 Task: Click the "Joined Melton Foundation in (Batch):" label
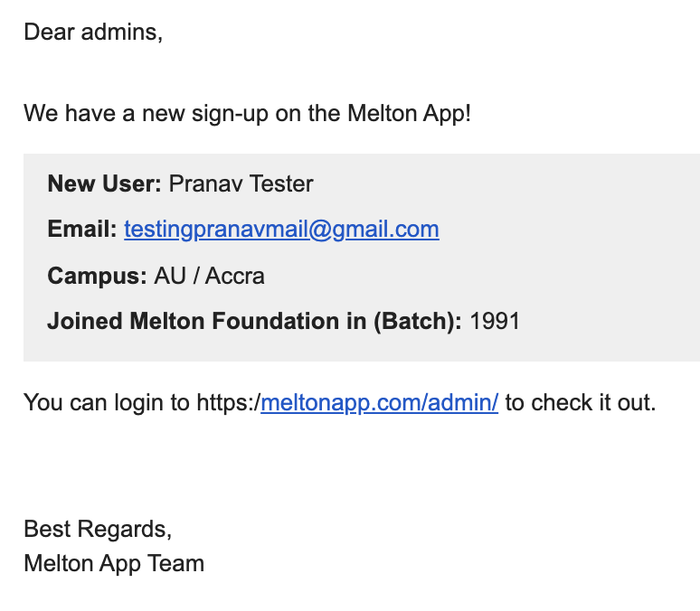pyautogui.click(x=255, y=321)
